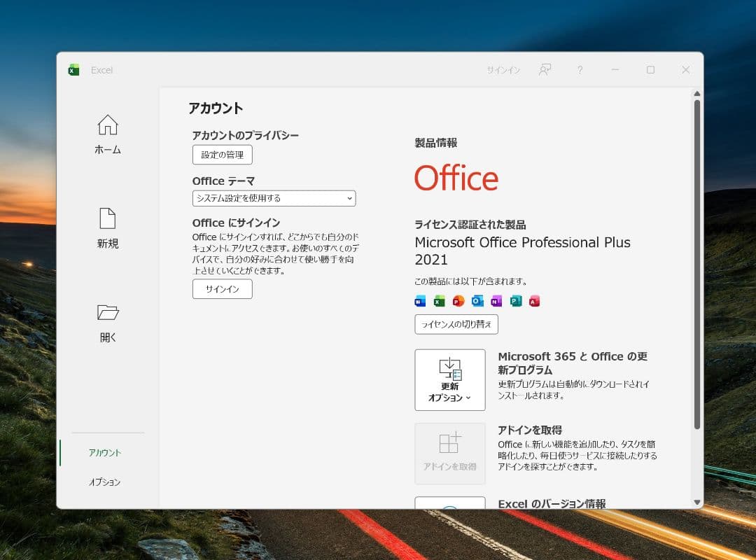Screen dimensions: 756x560
Task: Open the 更新オプション dropdown button
Action: click(x=450, y=380)
